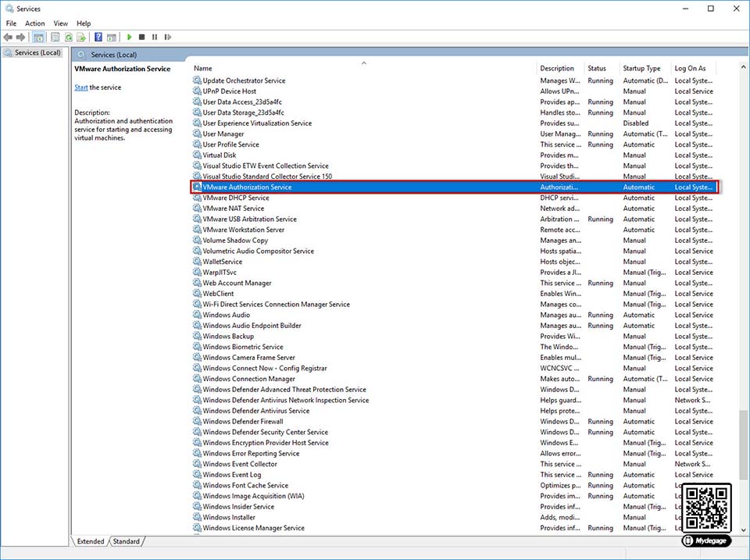Click the gear icon beside Windows Audio
This screenshot has width=750, height=560.
(197, 315)
